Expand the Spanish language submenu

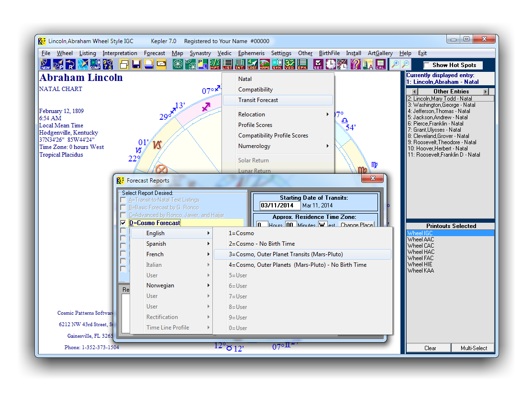[172, 243]
